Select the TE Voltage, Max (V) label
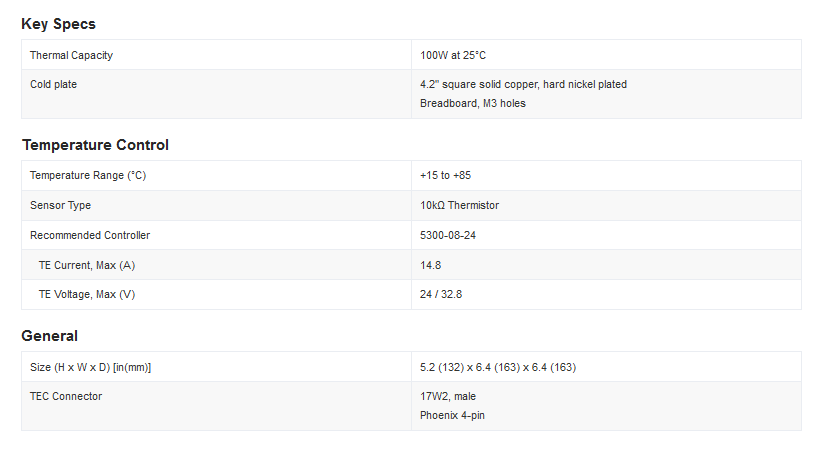The image size is (821, 463). point(86,295)
